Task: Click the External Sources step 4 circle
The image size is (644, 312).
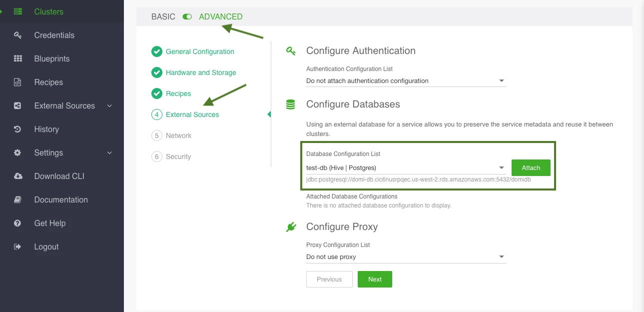Action: tap(157, 114)
